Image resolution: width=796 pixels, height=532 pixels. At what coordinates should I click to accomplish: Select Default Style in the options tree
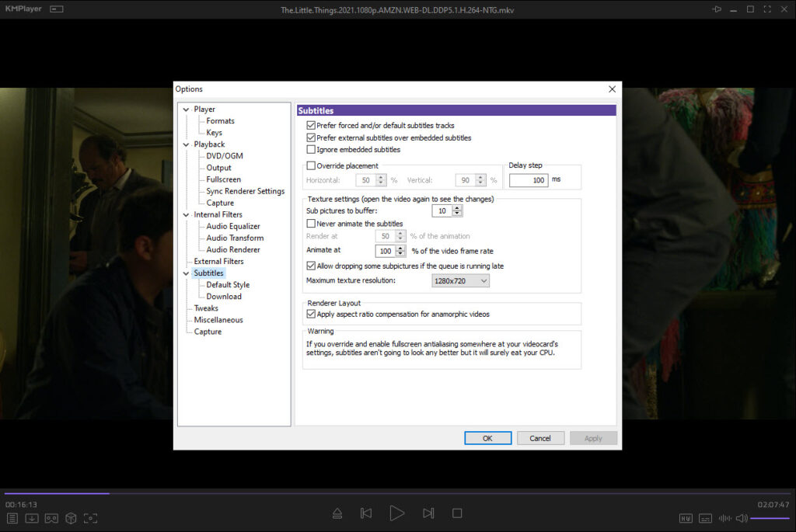(x=228, y=285)
